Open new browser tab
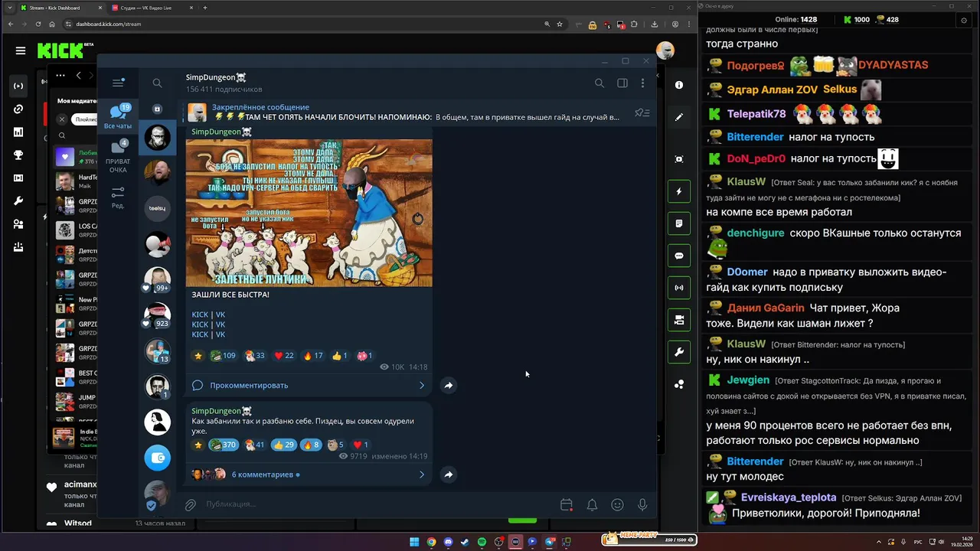Viewport: 980px width, 551px height. pos(204,8)
